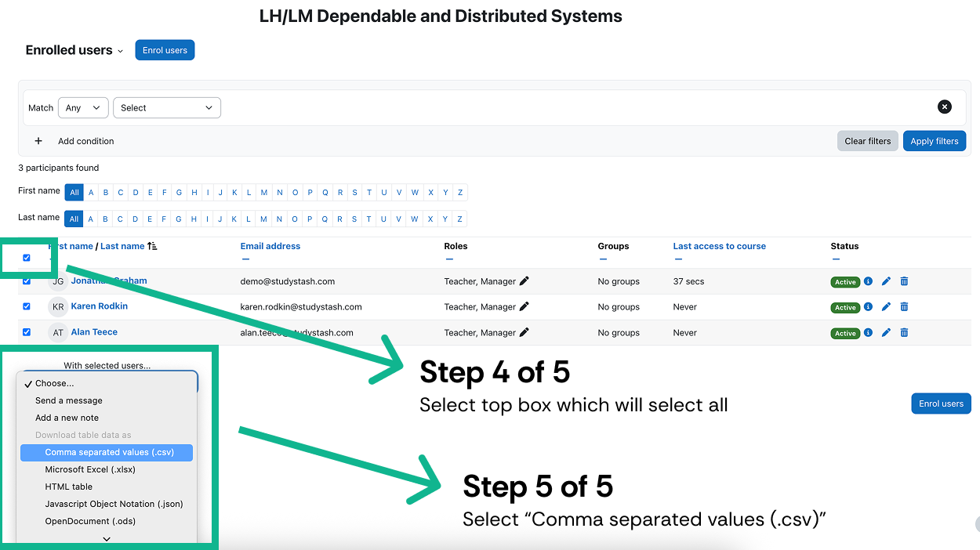Click demo@studystash.com email cell

click(288, 281)
